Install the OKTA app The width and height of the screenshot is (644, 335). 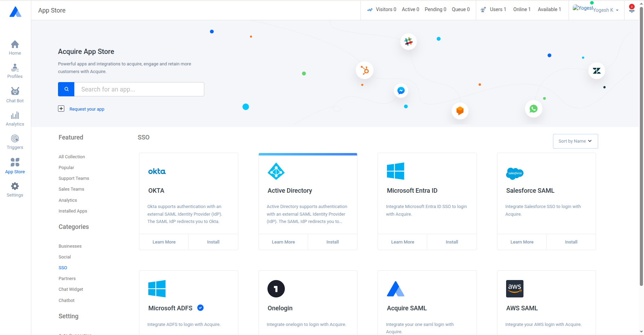[213, 242]
